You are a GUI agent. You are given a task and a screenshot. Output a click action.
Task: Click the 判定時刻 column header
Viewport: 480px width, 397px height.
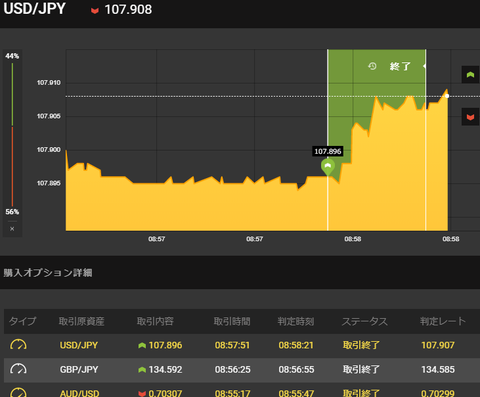[x=296, y=321]
